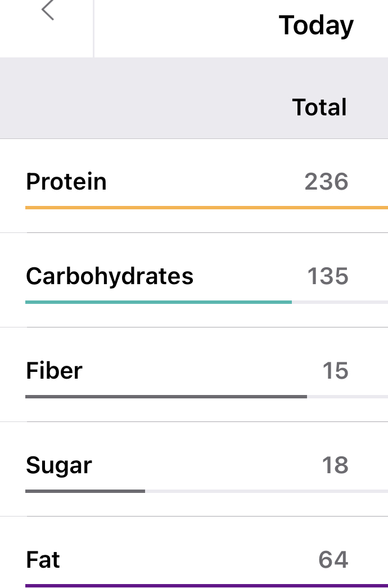Image resolution: width=388 pixels, height=588 pixels.
Task: Select the Total column header
Action: (319, 107)
